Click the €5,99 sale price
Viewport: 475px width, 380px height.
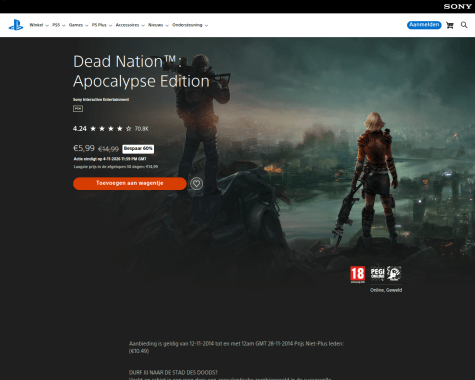pyautogui.click(x=84, y=148)
